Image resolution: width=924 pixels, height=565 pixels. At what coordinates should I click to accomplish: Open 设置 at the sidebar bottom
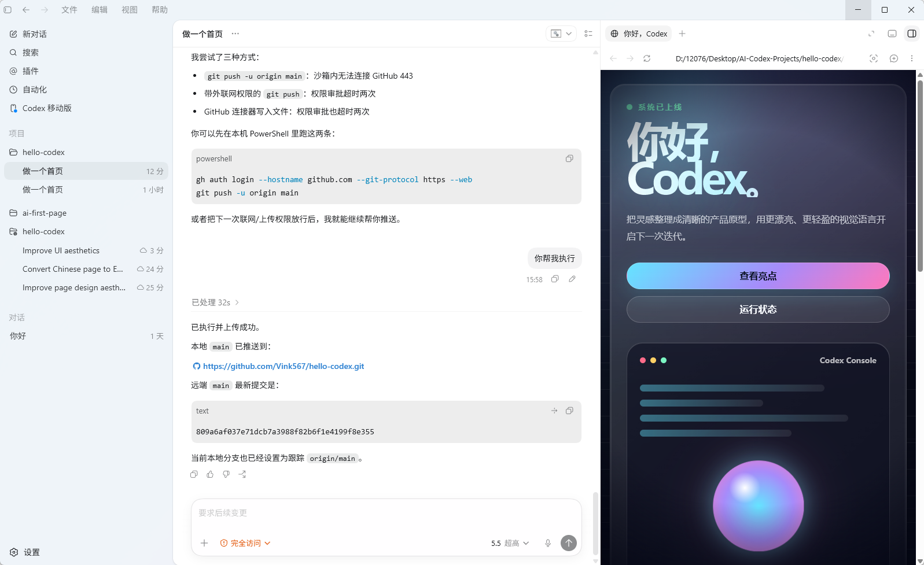point(25,552)
